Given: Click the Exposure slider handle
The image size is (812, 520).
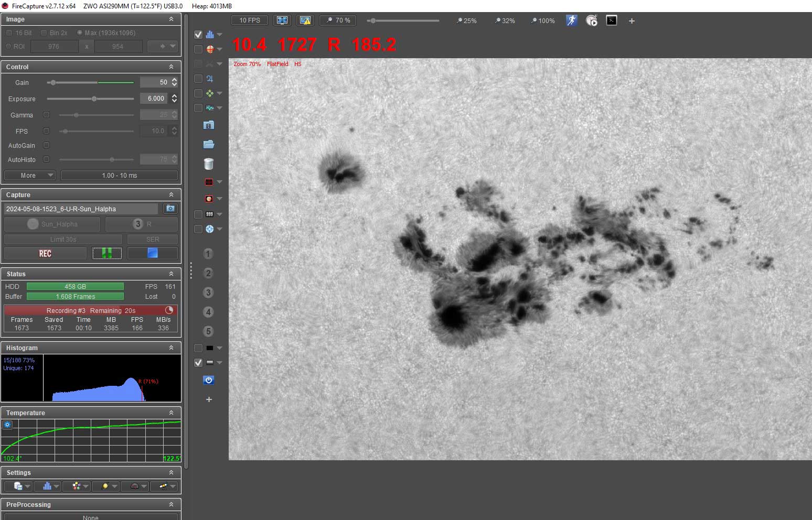Looking at the screenshot, I should [x=94, y=99].
